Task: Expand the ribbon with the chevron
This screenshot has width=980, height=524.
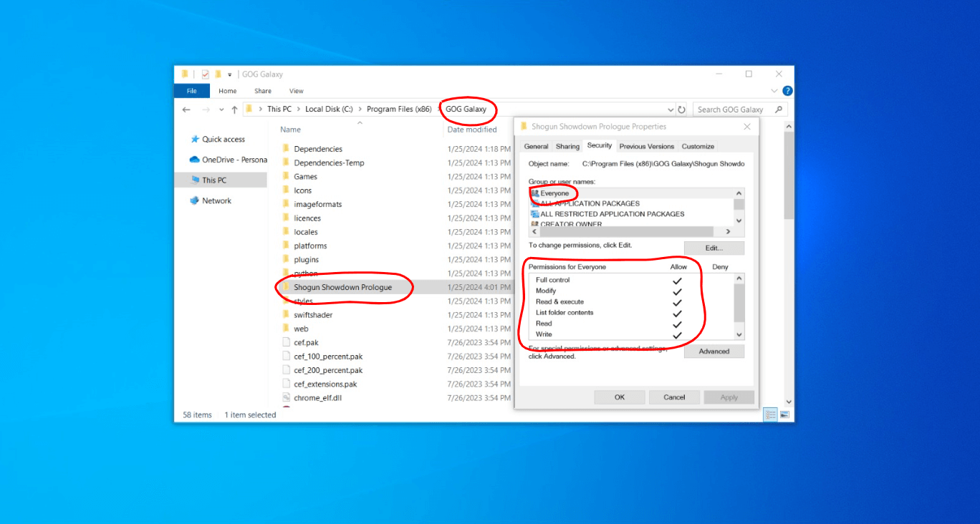Action: pyautogui.click(x=774, y=91)
